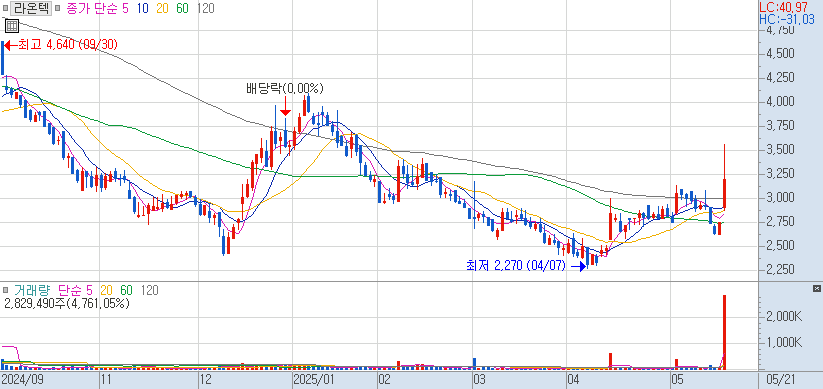Click the green 60 volume average label
This screenshot has height=389, width=823.
(126, 290)
